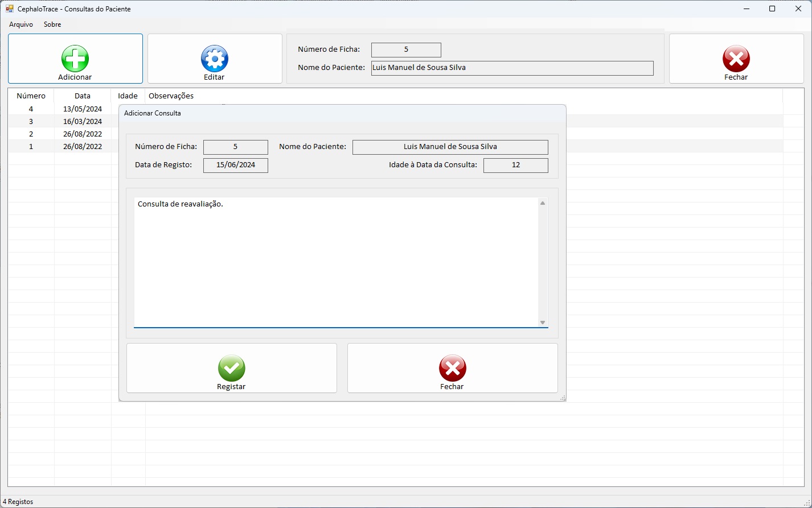Click the CephaloTrace app icon in title bar

[x=9, y=9]
